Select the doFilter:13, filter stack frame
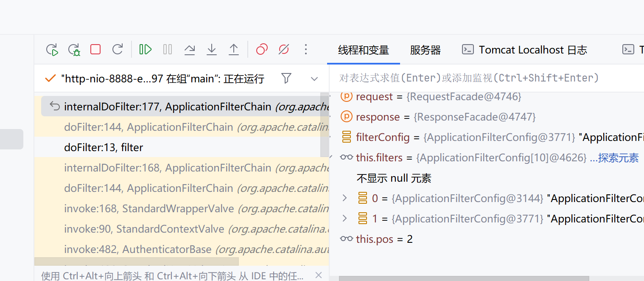This screenshot has width=644, height=281. pos(104,148)
